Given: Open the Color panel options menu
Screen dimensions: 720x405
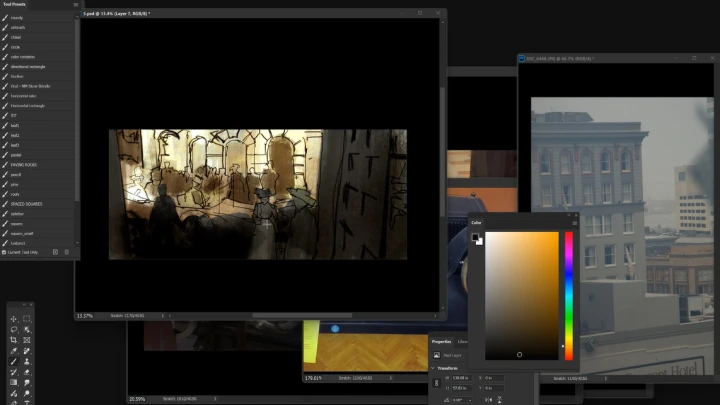Looking at the screenshot, I should point(575,223).
